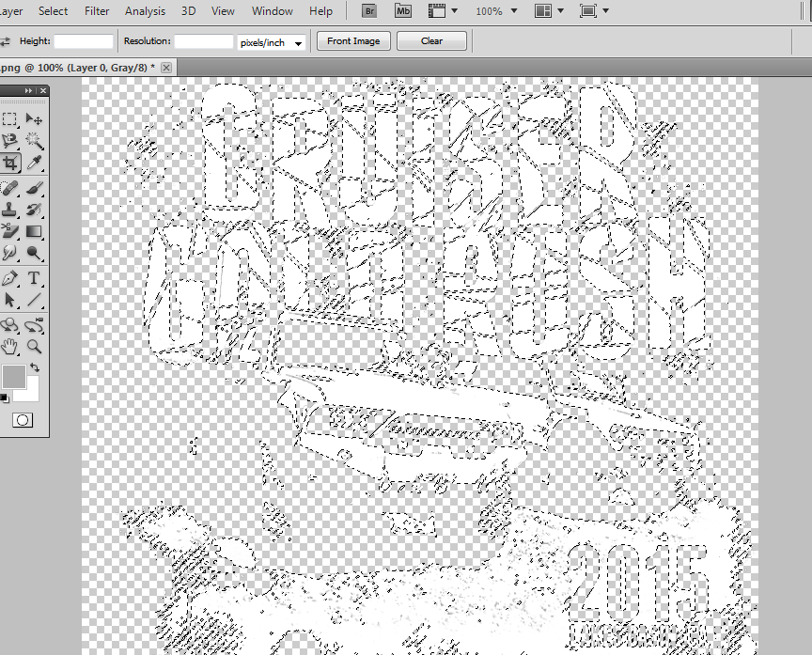Select the Crop tool

(9, 164)
